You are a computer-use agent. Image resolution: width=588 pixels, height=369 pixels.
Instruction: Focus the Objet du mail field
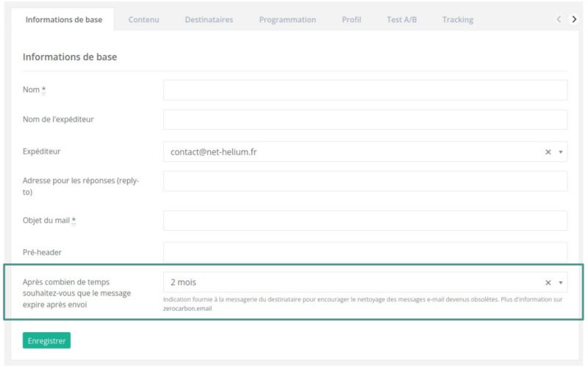(x=365, y=221)
